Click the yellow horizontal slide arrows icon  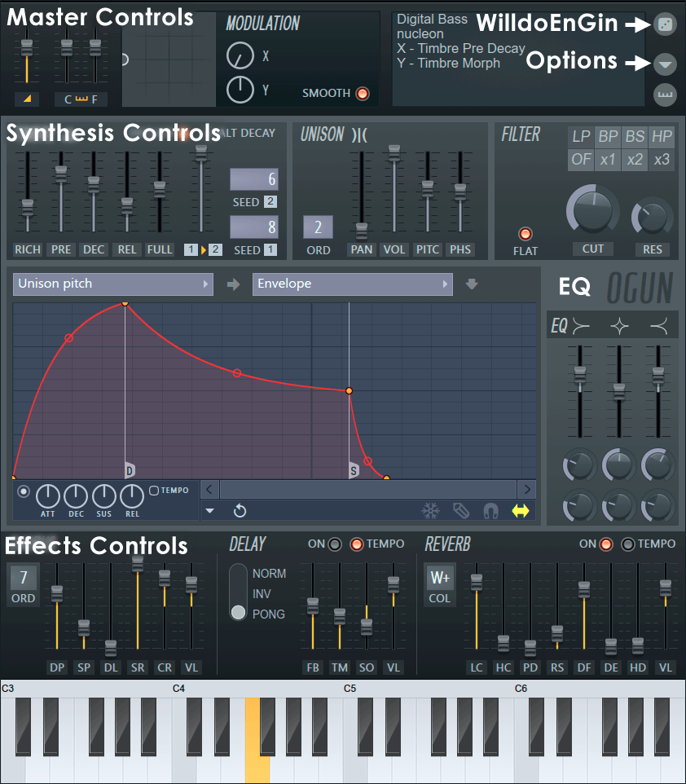point(520,510)
